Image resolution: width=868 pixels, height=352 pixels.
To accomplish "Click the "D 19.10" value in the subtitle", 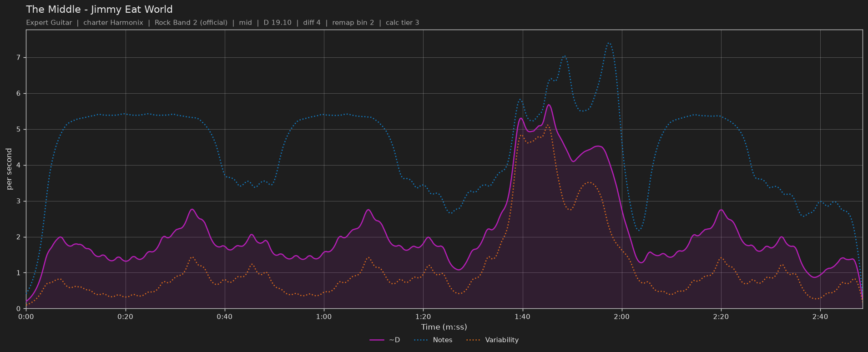I will 278,23.
